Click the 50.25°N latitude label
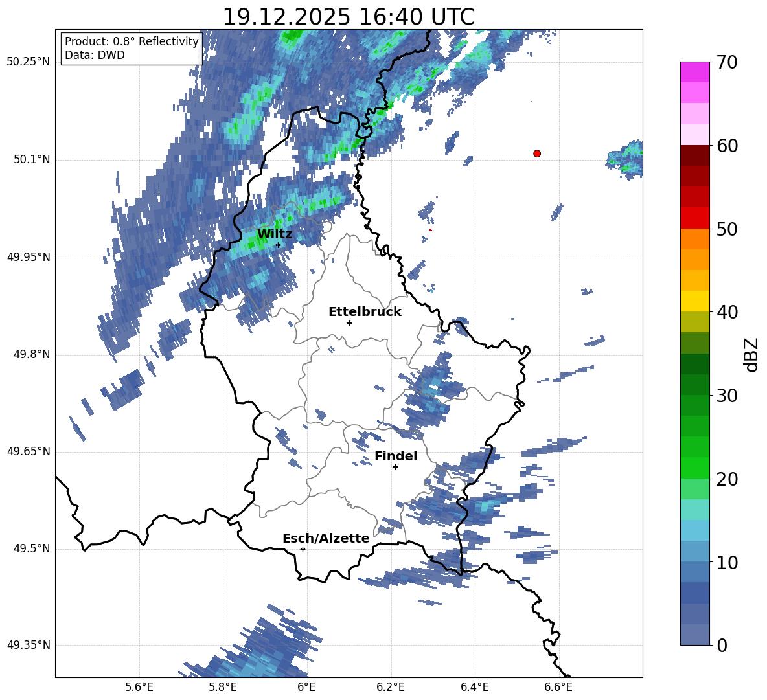This screenshot has width=767, height=700. pyautogui.click(x=29, y=62)
